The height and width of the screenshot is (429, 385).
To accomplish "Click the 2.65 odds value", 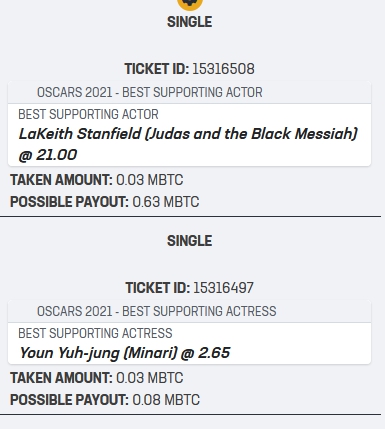I will 214,353.
